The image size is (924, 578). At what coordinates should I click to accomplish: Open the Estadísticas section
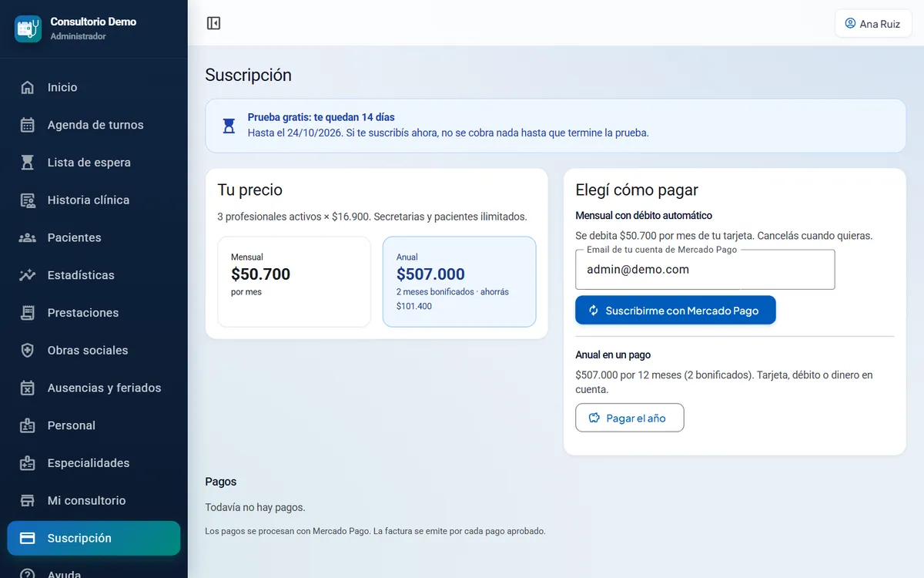point(94,275)
